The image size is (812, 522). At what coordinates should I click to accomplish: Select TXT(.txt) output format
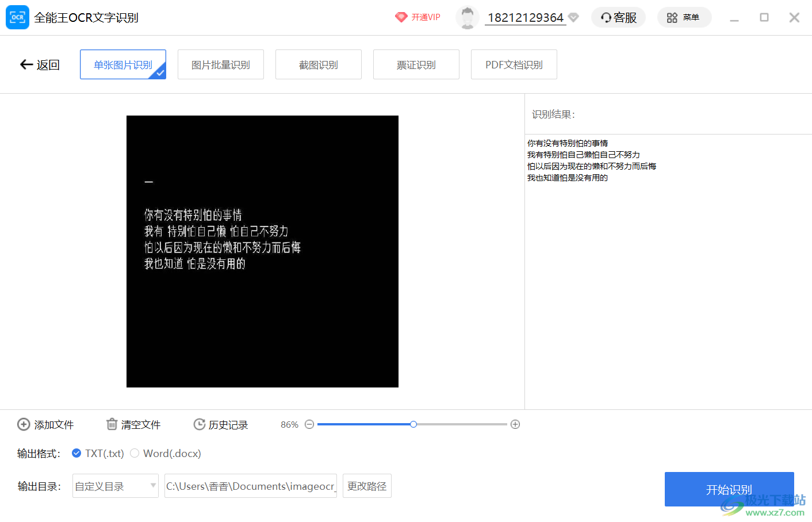coord(98,453)
